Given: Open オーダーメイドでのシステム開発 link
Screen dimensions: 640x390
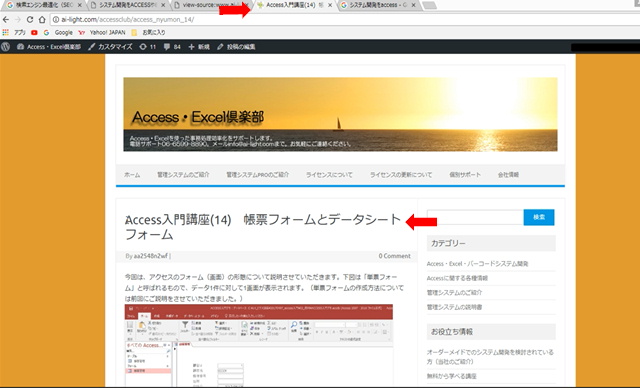Looking at the screenshot, I should pyautogui.click(x=490, y=357).
